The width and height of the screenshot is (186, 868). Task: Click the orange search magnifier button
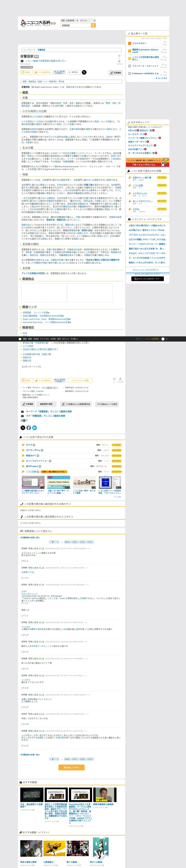point(93,25)
